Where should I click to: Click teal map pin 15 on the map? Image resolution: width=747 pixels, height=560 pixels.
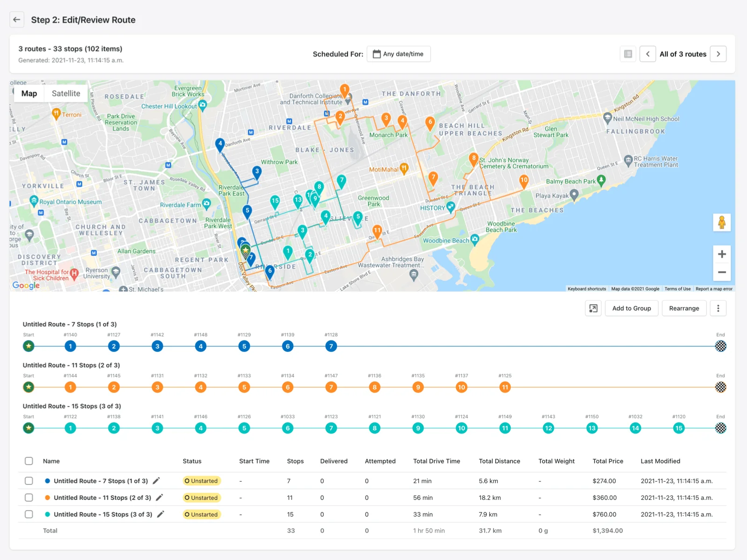point(275,202)
